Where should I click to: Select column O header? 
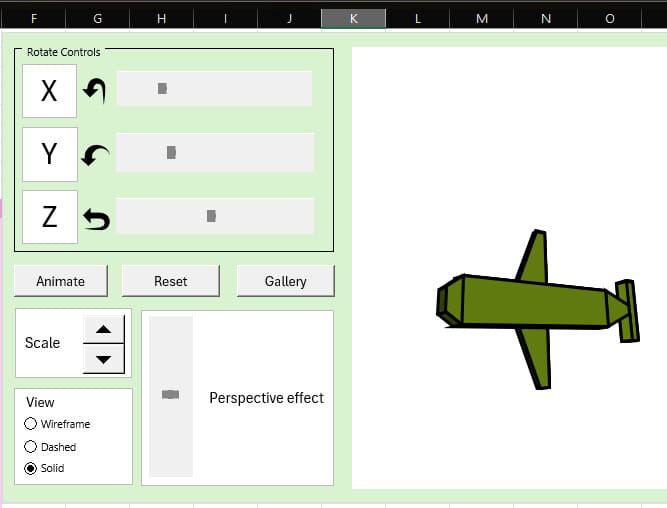pyautogui.click(x=610, y=18)
